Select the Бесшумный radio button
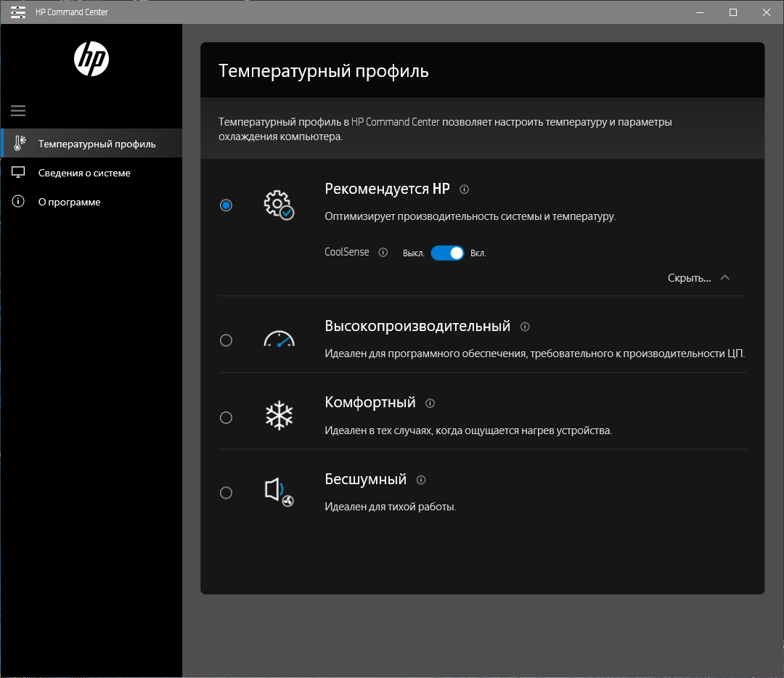The image size is (784, 678). (x=226, y=493)
